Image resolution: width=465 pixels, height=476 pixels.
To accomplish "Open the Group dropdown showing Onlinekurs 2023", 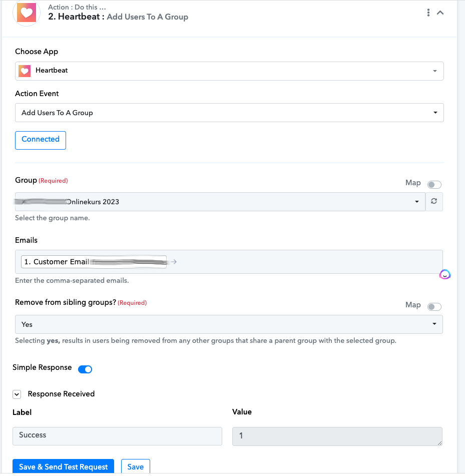I will click(x=220, y=202).
